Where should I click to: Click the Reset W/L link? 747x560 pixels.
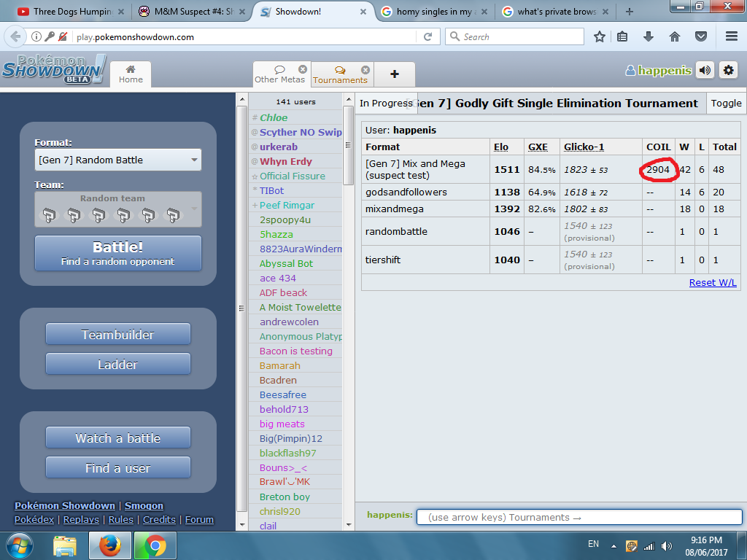[712, 283]
